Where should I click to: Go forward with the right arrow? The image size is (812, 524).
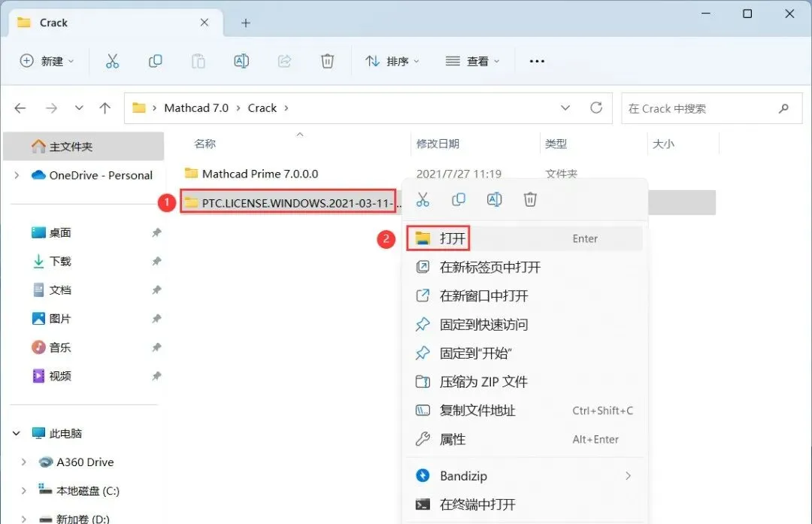click(x=51, y=108)
